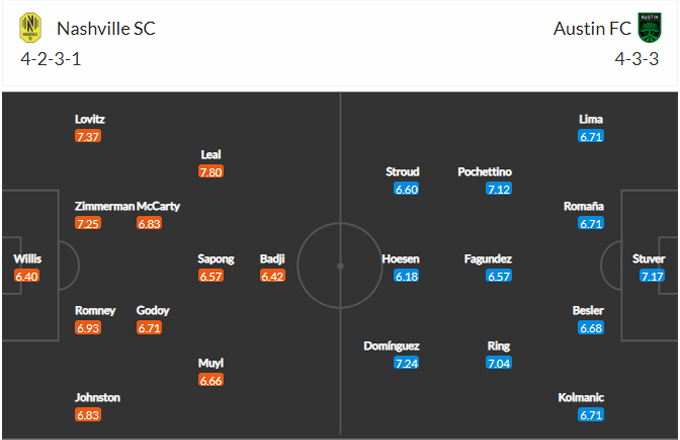Open Lovitz player details
Image resolution: width=680 pixels, height=440 pixels.
90,119
